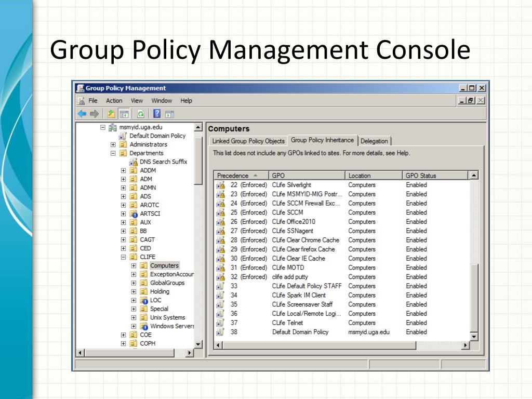Expand the Unix Systems node

[134, 317]
